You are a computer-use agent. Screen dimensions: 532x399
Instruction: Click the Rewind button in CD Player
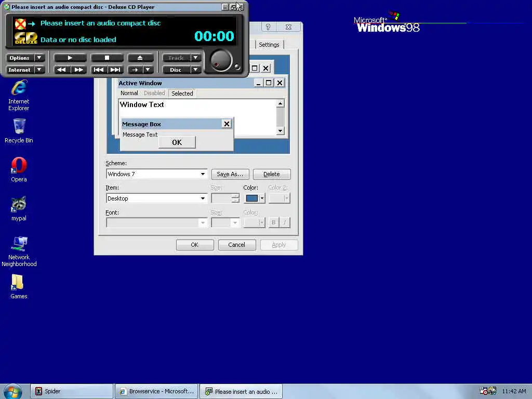click(x=62, y=70)
